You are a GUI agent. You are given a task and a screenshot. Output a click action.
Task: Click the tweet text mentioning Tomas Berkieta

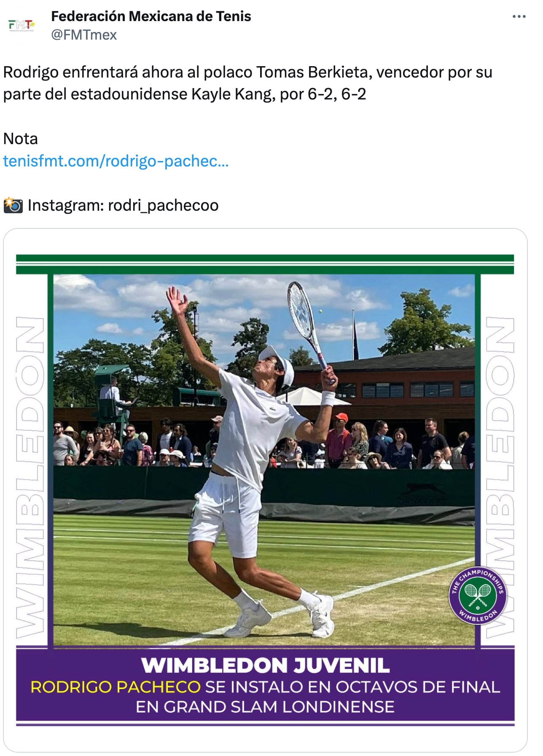tap(247, 83)
